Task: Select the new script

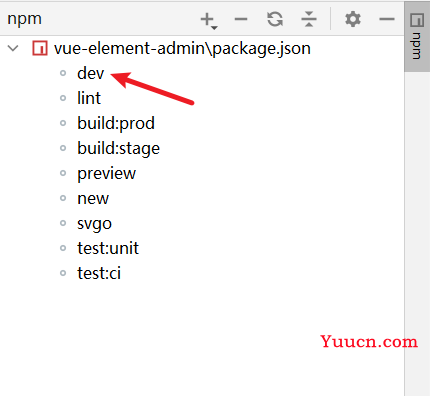Action: pyautogui.click(x=93, y=199)
